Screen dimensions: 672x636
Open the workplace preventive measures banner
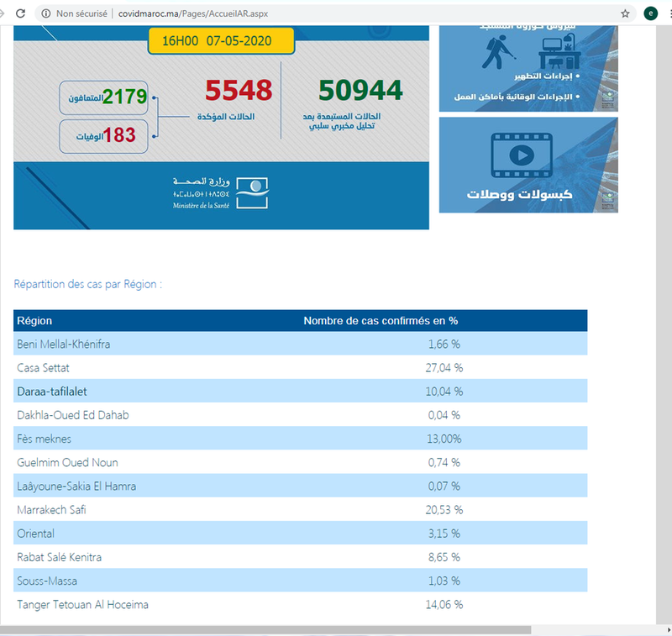click(x=528, y=69)
